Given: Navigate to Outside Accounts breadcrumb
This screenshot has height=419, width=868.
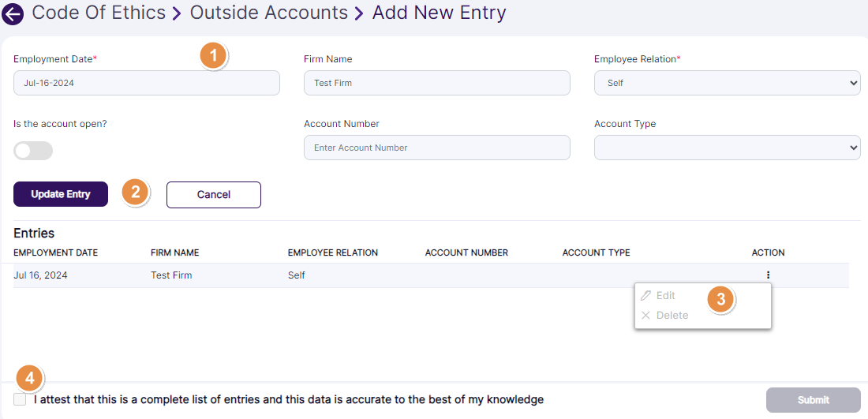Looking at the screenshot, I should click(x=268, y=13).
